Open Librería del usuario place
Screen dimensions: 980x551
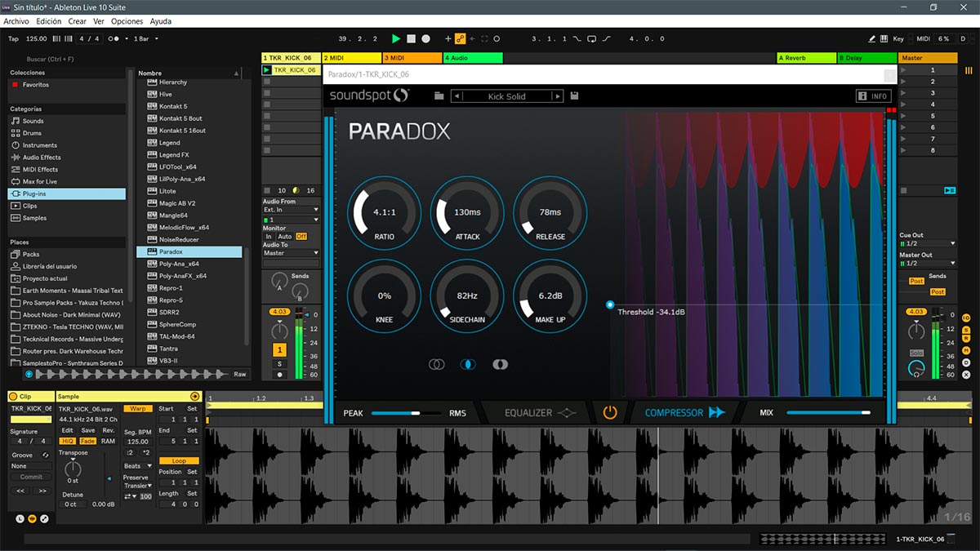(50, 266)
